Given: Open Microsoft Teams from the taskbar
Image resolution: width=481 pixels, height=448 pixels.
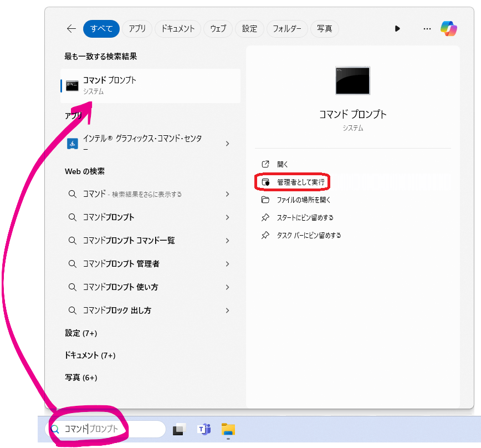Looking at the screenshot, I should 204,429.
